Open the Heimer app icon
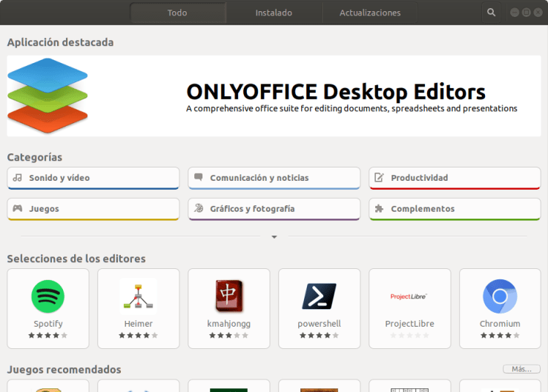548x392 pixels. (x=139, y=296)
